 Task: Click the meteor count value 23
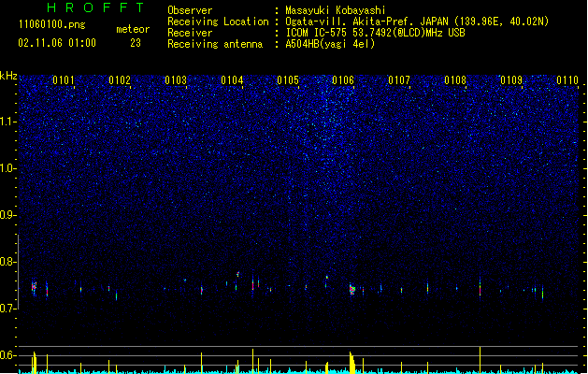(136, 43)
